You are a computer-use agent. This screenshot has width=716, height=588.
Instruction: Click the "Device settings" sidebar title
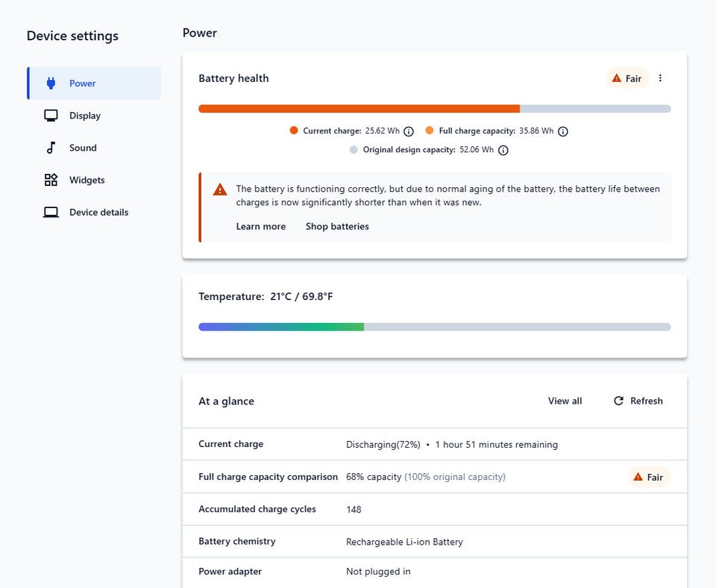[72, 36]
